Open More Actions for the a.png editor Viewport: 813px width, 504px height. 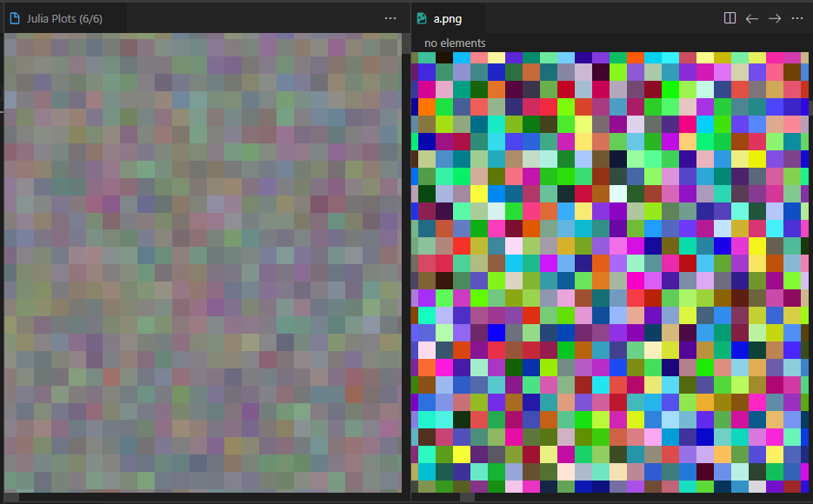tap(797, 17)
